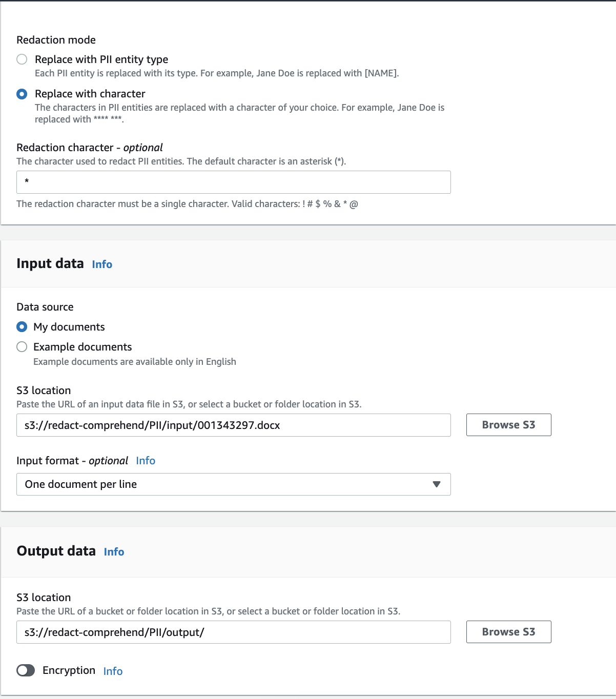616x699 pixels.
Task: Open the Encryption Info link
Action: [x=113, y=671]
